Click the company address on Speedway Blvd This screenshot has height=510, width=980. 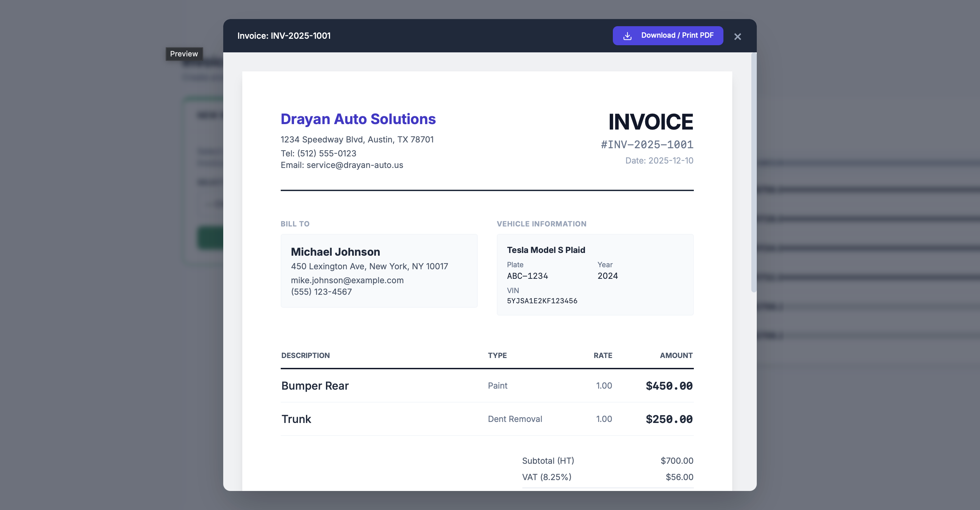(x=357, y=139)
